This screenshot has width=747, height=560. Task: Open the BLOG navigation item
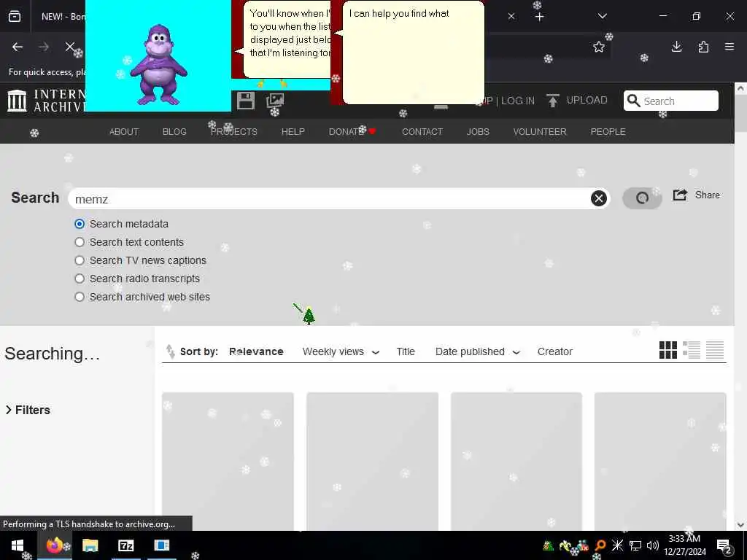[x=174, y=131]
